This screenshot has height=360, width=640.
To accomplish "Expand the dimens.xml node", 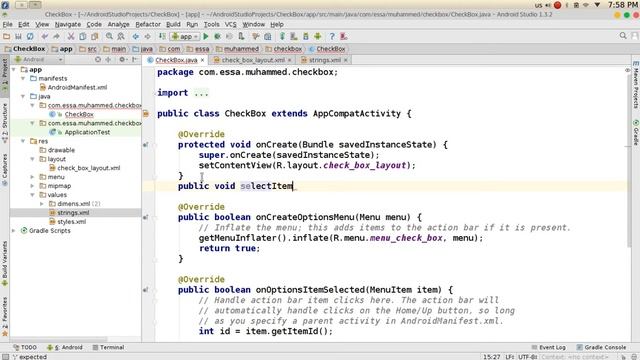I will (x=42, y=204).
